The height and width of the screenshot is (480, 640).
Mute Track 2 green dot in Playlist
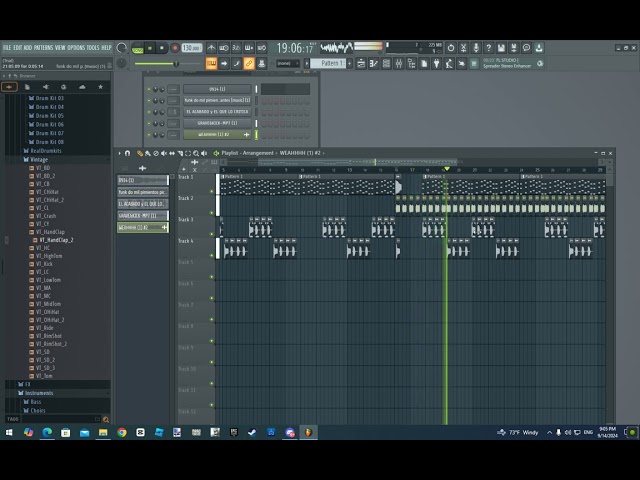coord(211,213)
